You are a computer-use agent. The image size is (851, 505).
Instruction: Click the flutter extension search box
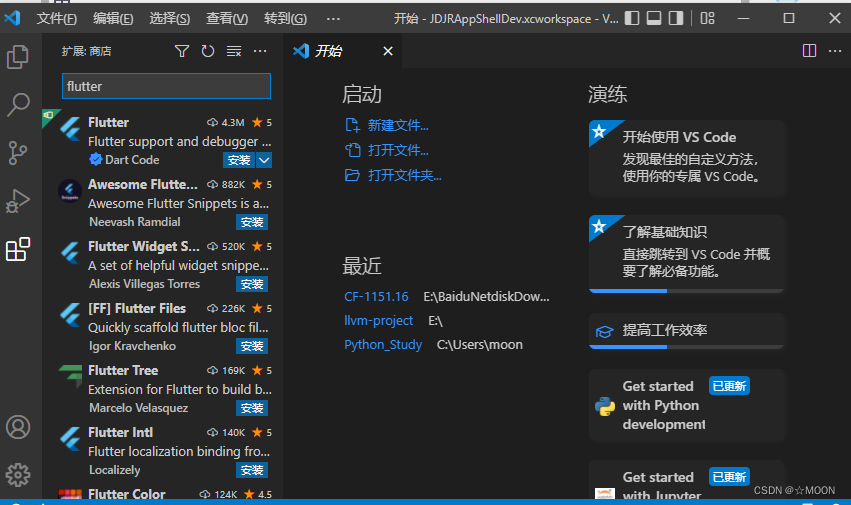[166, 86]
